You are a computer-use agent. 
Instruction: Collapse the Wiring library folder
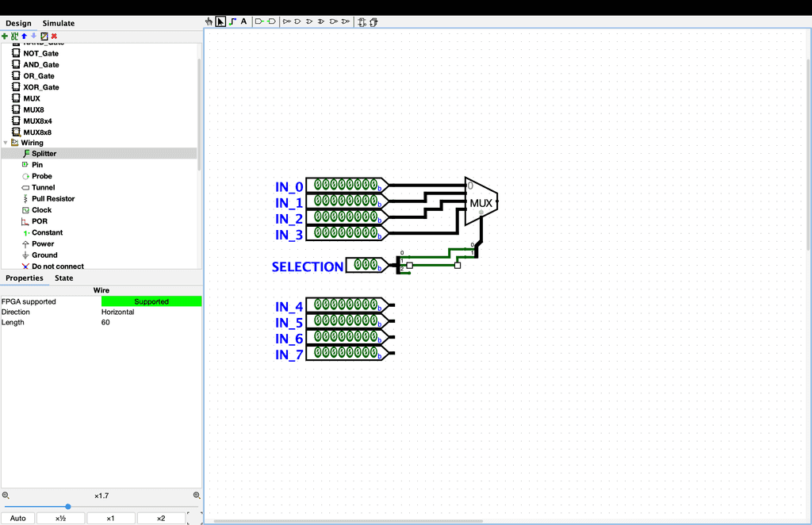coord(6,143)
